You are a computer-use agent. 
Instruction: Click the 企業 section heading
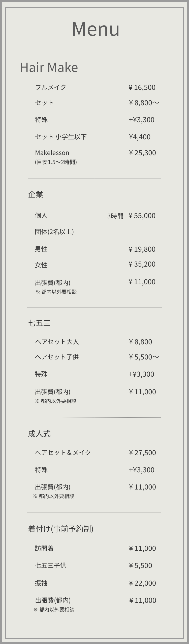point(36,194)
